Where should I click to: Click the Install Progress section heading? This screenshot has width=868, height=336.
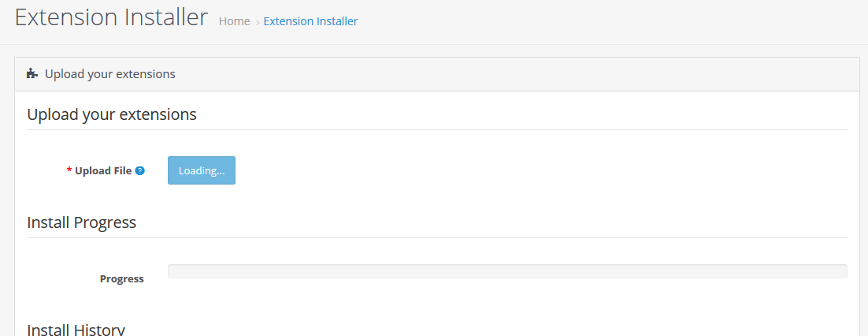tap(81, 222)
